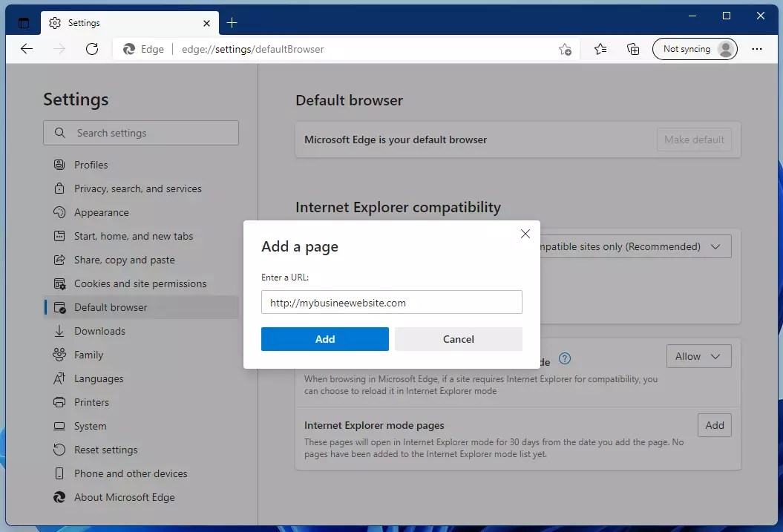
Task: Click the Share, copy and paste icon
Action: click(x=59, y=260)
